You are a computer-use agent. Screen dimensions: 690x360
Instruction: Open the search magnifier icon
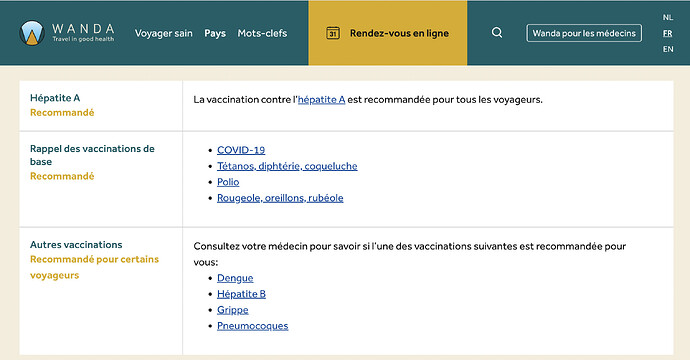[x=497, y=33]
